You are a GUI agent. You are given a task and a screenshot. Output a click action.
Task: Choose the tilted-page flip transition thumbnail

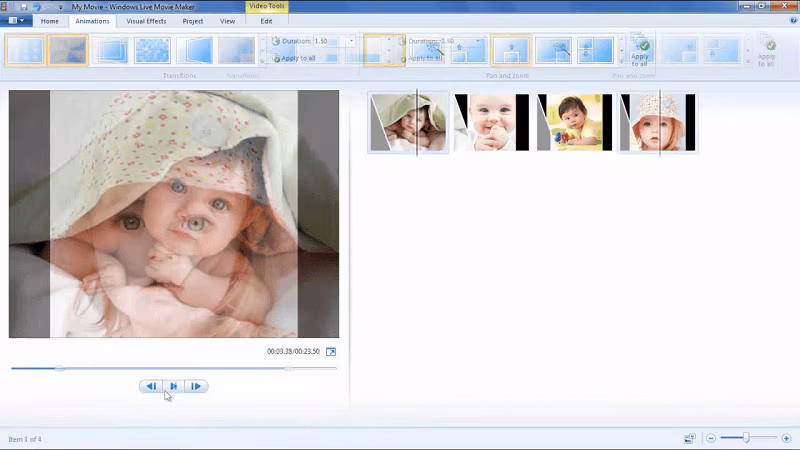coord(194,51)
